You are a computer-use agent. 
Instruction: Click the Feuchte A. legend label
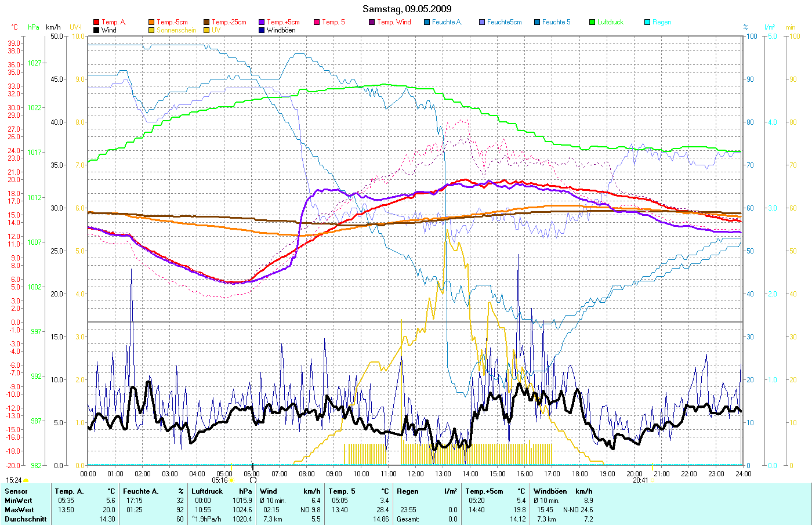pyautogui.click(x=447, y=22)
